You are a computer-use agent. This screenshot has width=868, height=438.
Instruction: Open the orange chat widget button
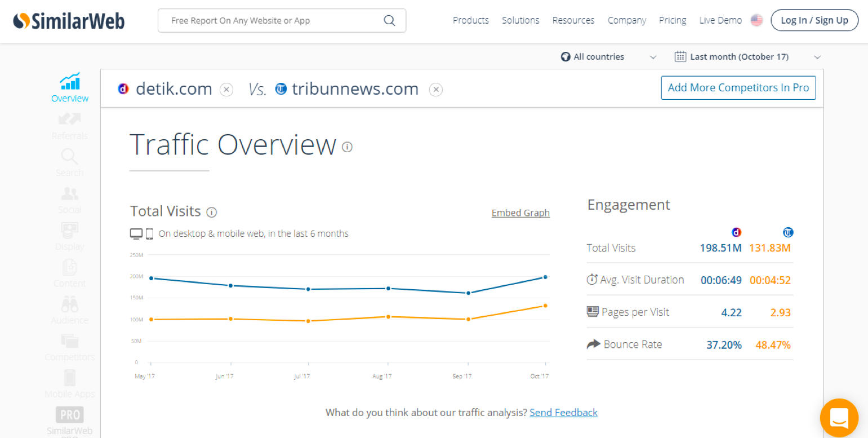click(839, 418)
